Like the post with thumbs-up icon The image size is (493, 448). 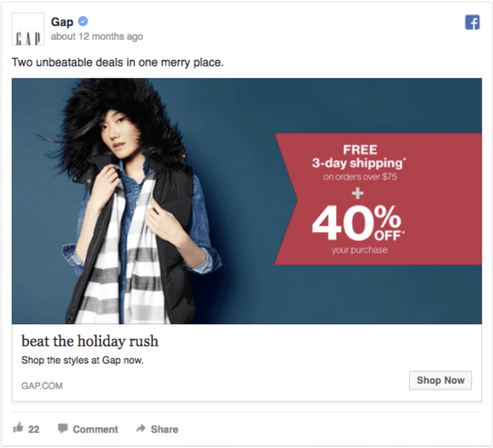[18, 428]
